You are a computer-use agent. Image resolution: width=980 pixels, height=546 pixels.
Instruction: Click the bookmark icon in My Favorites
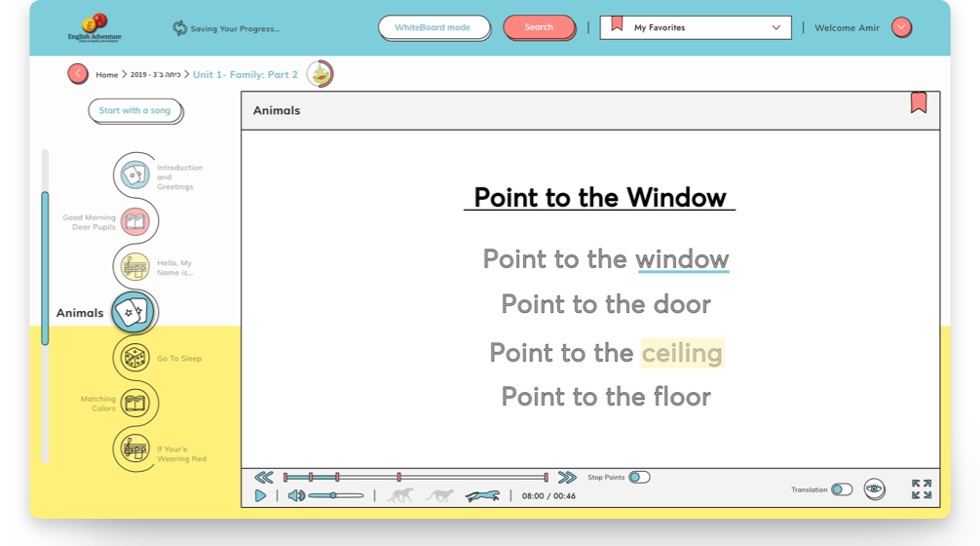tap(617, 24)
